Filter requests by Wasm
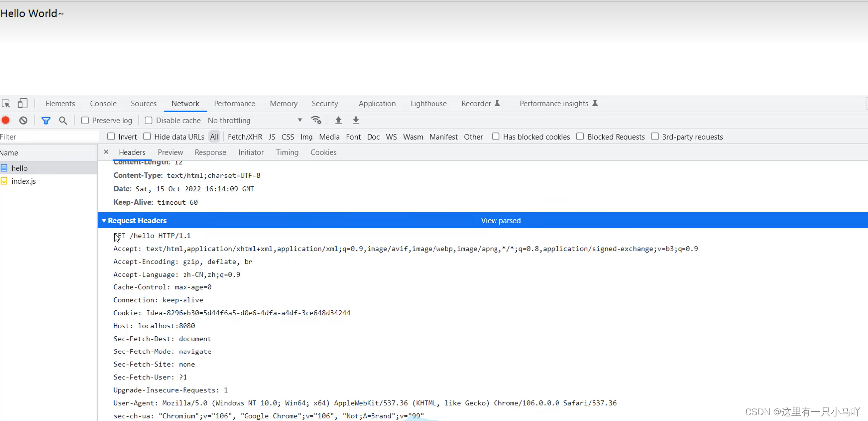Image resolution: width=868 pixels, height=421 pixels. click(x=413, y=137)
